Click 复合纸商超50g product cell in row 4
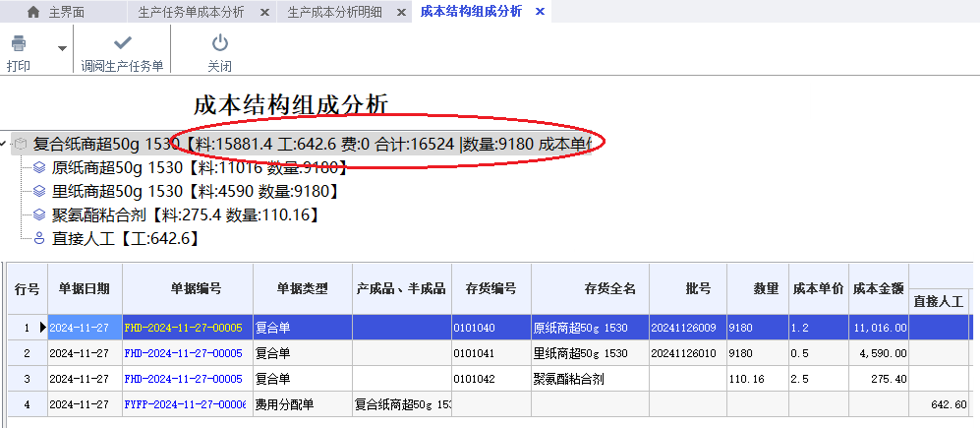The height and width of the screenshot is (428, 980). [402, 404]
